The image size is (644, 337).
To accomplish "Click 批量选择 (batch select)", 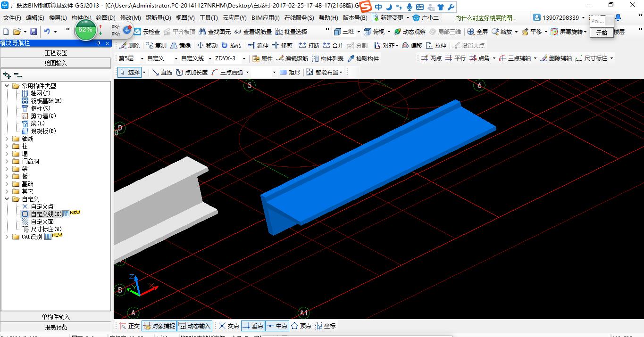I will pos(291,32).
